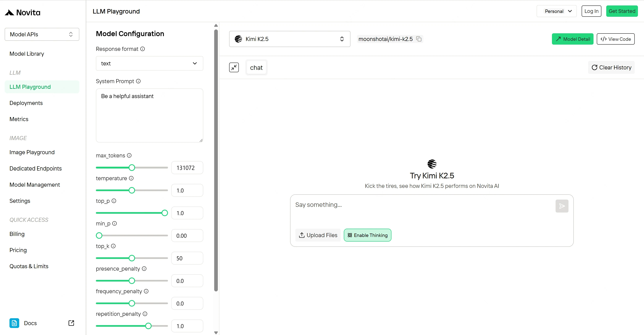Select the chat tab

click(x=256, y=67)
